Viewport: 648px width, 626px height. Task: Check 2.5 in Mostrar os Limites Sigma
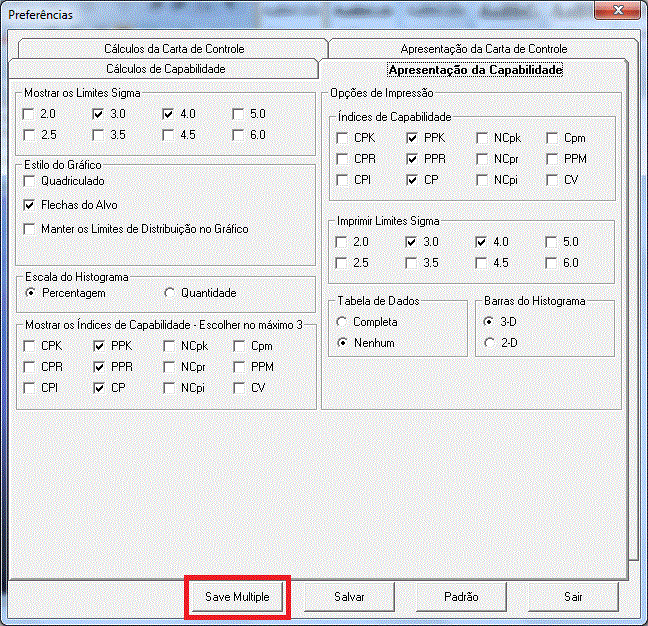[28, 135]
